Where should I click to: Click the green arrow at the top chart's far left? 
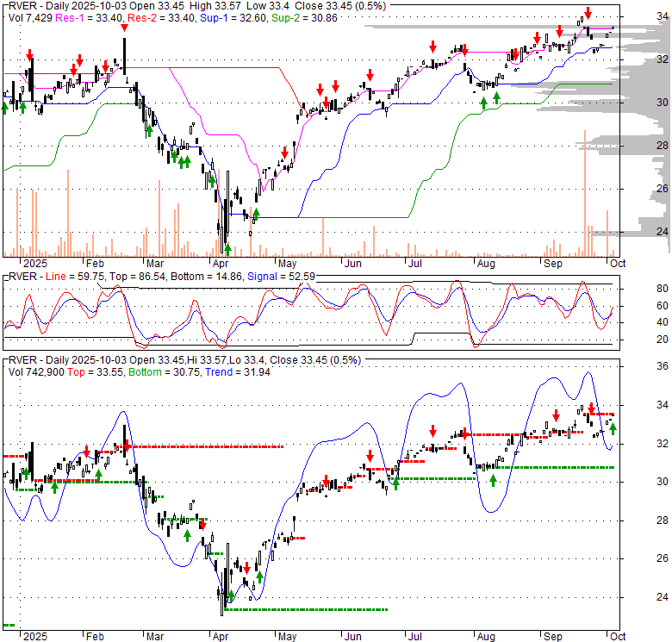click(4, 106)
